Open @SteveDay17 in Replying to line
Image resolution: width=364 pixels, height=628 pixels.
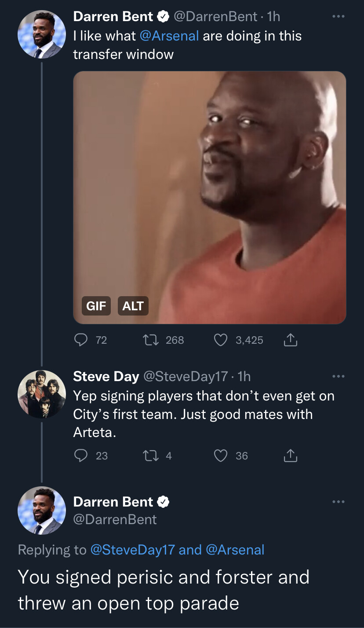click(133, 550)
